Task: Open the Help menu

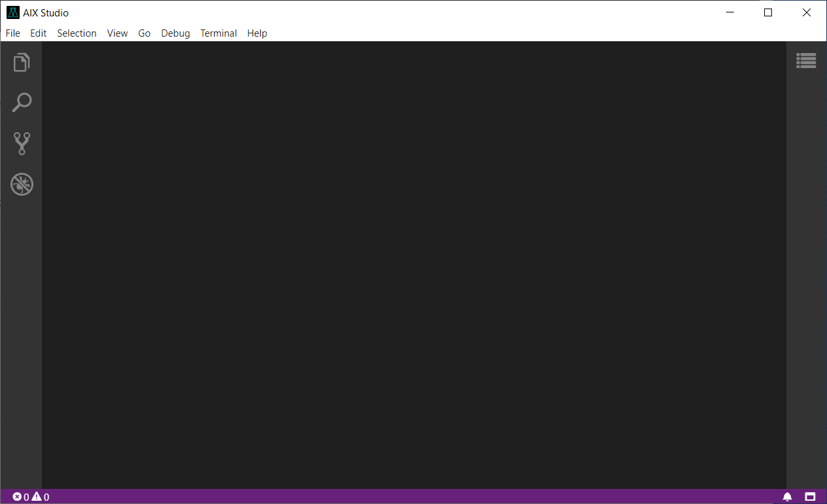Action: tap(257, 33)
